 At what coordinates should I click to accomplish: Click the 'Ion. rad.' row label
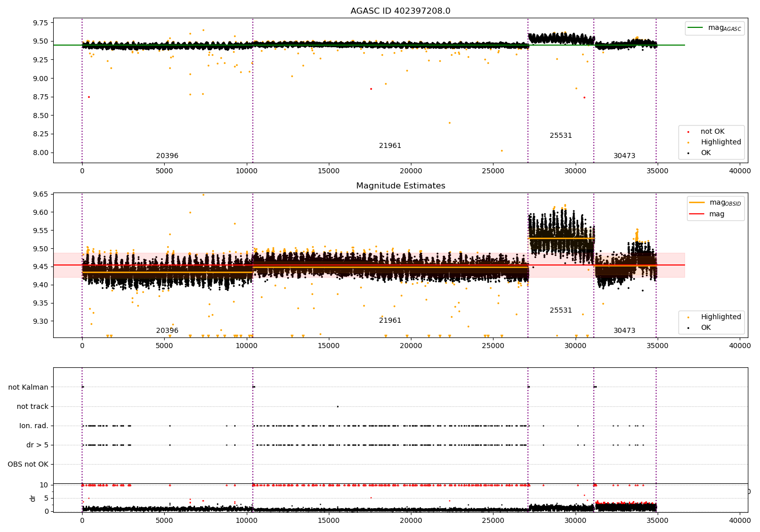[x=34, y=426]
